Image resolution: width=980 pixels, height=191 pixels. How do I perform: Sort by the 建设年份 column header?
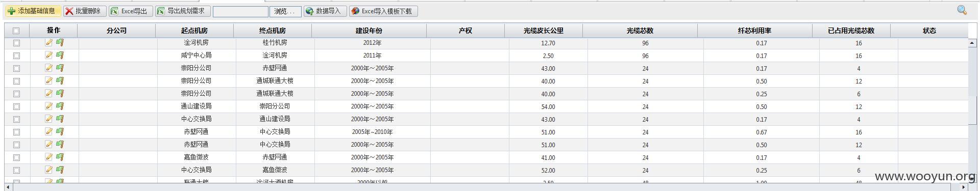(x=369, y=31)
